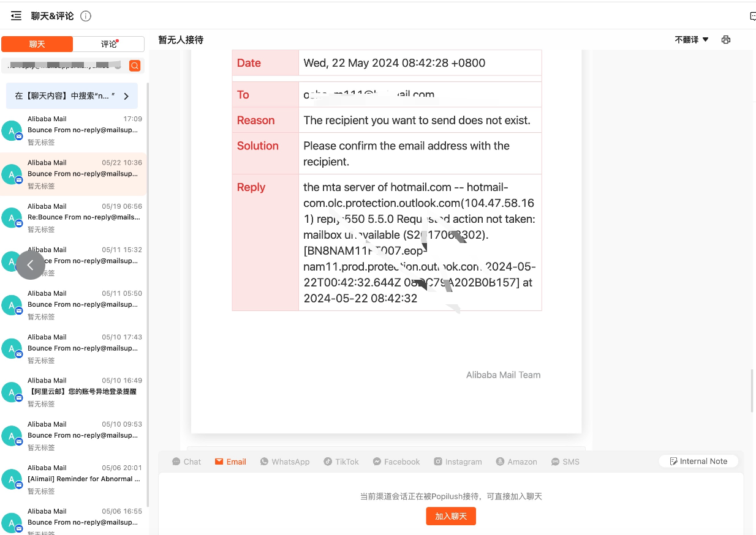Click the Reply label cell
756x535 pixels.
tap(265, 243)
